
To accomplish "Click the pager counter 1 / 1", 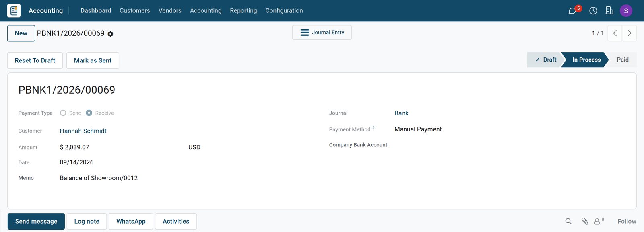I will pos(598,33).
